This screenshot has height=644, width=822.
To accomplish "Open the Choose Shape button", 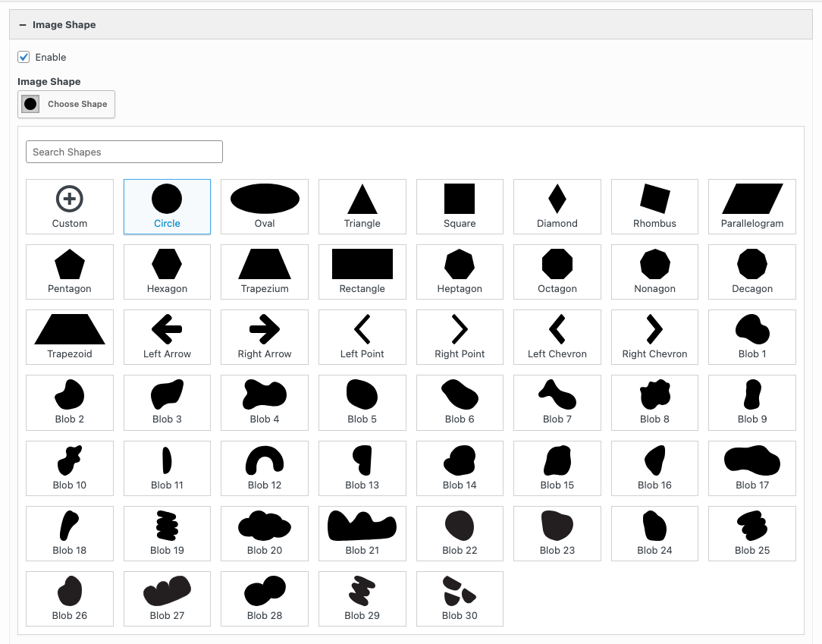I will [66, 105].
